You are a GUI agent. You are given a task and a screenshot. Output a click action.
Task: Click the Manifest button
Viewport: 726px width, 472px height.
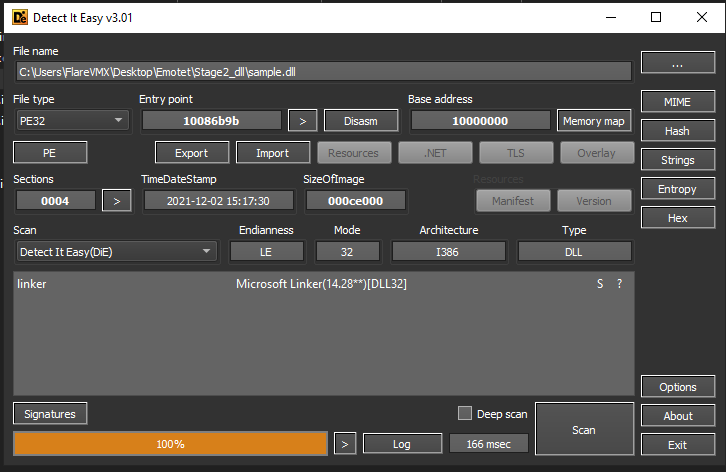[513, 201]
